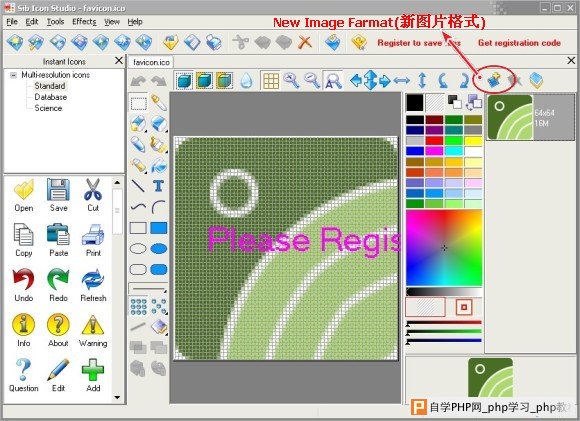Image resolution: width=580 pixels, height=421 pixels.
Task: Collapse the Multi-resolution icons tree node
Action: tap(13, 75)
